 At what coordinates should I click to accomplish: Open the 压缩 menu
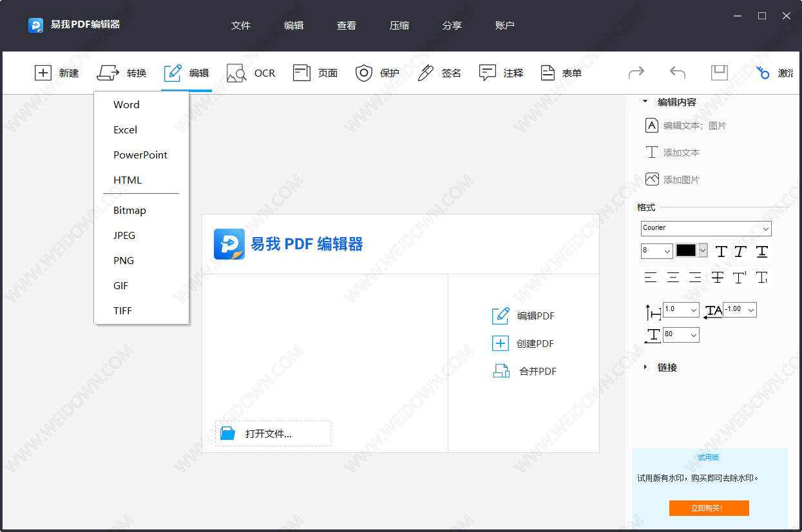[x=399, y=26]
